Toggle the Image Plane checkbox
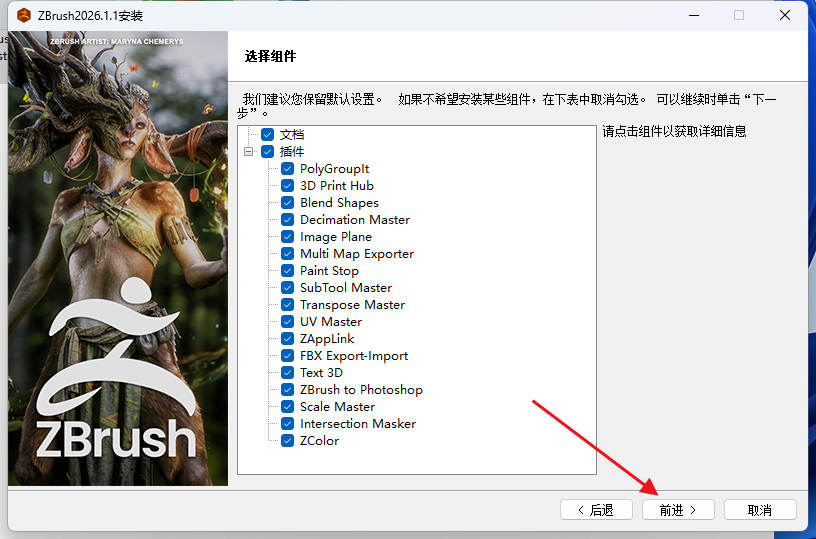Image resolution: width=816 pixels, height=539 pixels. click(x=287, y=237)
